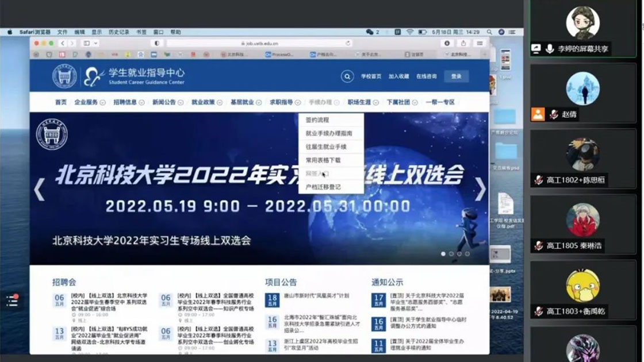Click the 登录 button

(457, 76)
